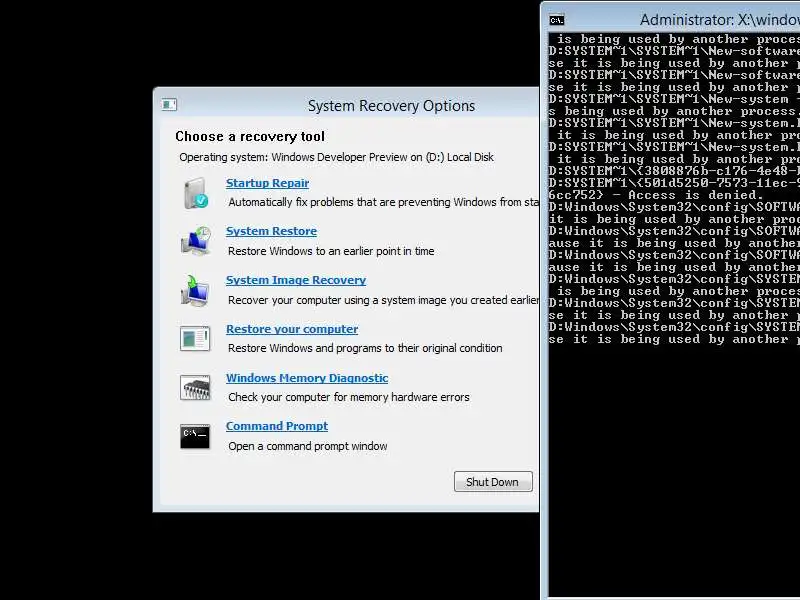Click 'Open a command prompt window' description
800x600 pixels.
click(308, 446)
